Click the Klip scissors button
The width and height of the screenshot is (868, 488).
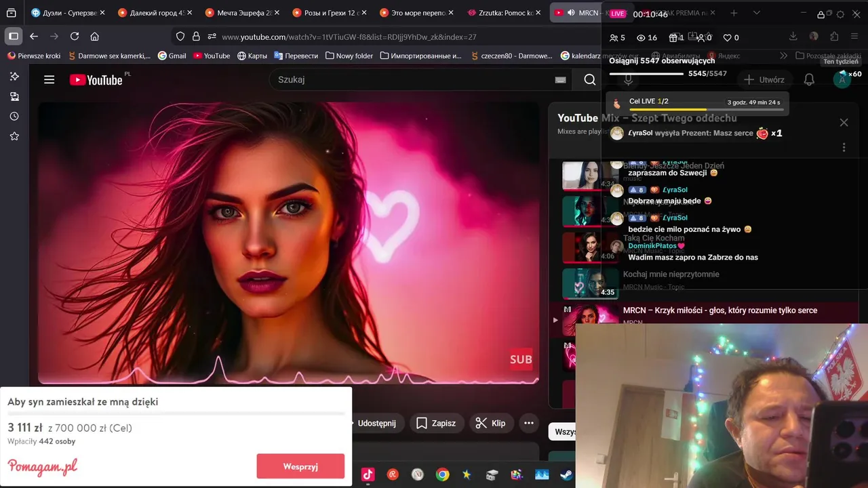(490, 423)
